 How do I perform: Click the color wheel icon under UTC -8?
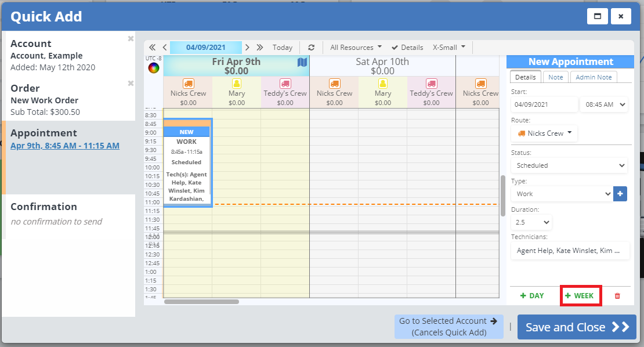[154, 68]
